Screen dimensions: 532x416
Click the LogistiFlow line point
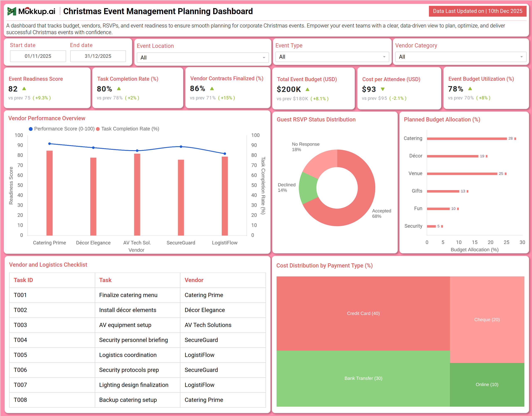coord(225,154)
